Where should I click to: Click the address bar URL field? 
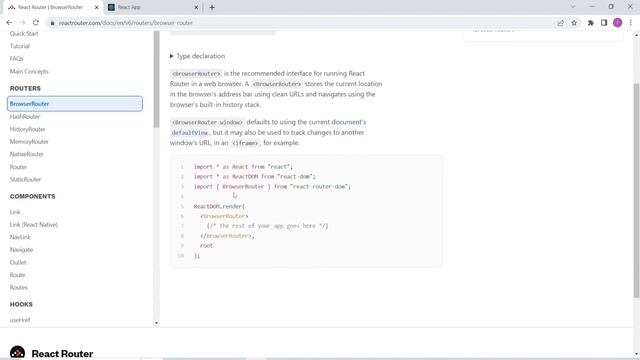pyautogui.click(x=302, y=23)
